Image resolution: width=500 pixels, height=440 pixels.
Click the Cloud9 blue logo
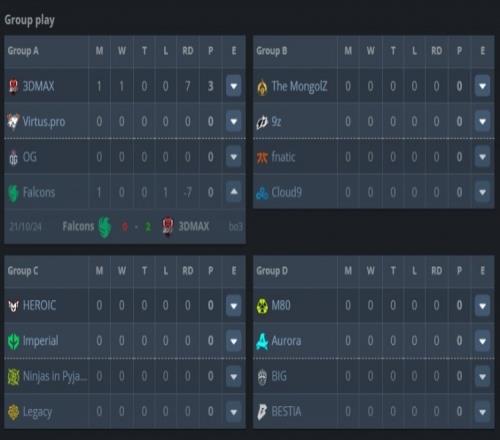[262, 193]
